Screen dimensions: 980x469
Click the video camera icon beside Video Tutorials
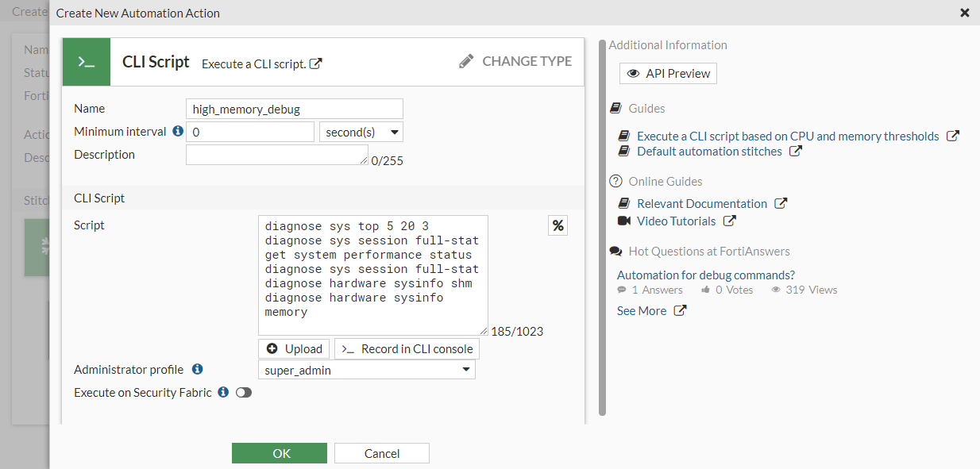click(623, 221)
